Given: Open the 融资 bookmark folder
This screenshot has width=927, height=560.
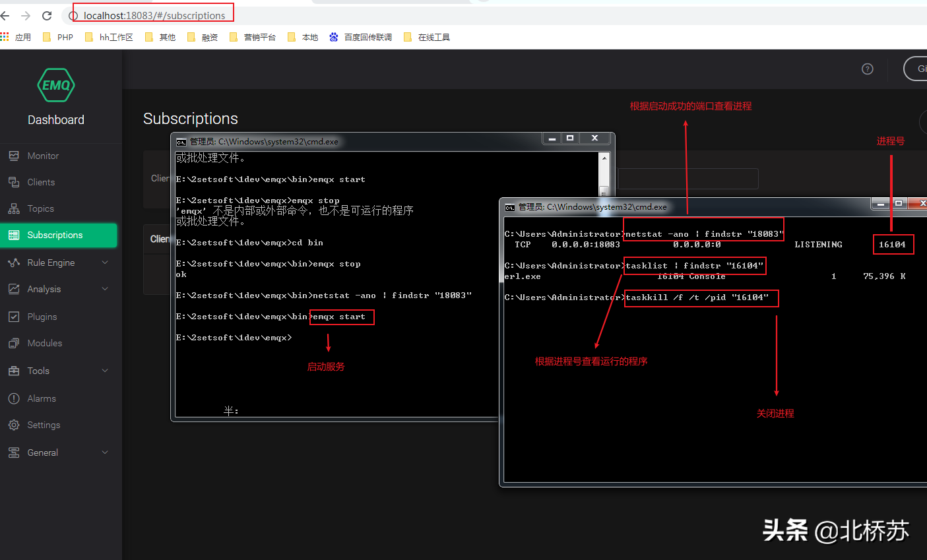Looking at the screenshot, I should tap(203, 37).
